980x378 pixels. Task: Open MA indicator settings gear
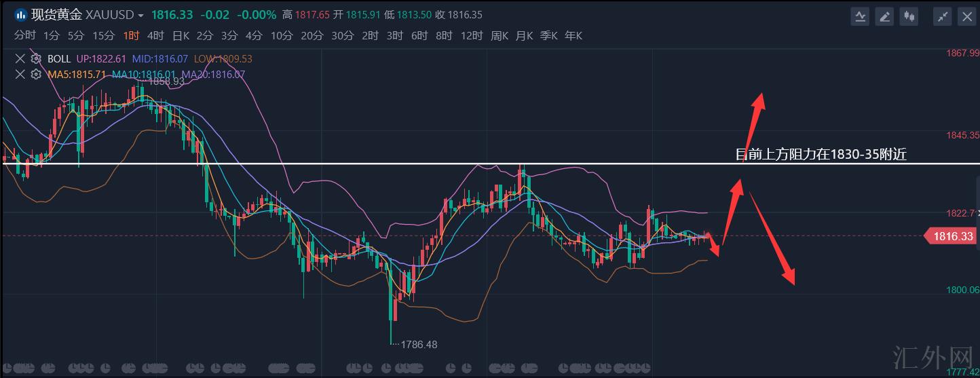tap(37, 75)
